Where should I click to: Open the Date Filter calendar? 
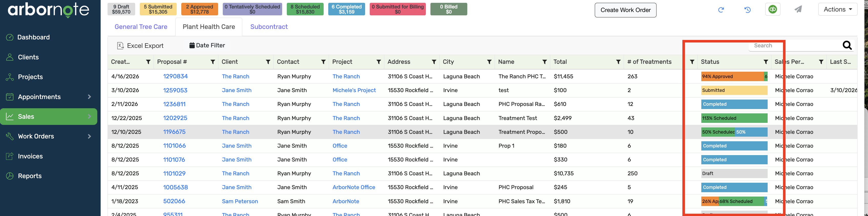[x=207, y=45]
